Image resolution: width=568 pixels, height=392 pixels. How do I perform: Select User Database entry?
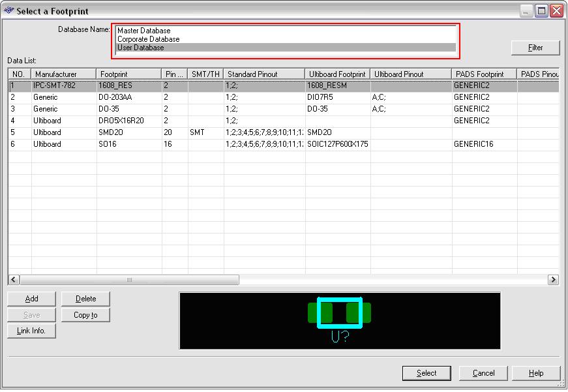286,48
